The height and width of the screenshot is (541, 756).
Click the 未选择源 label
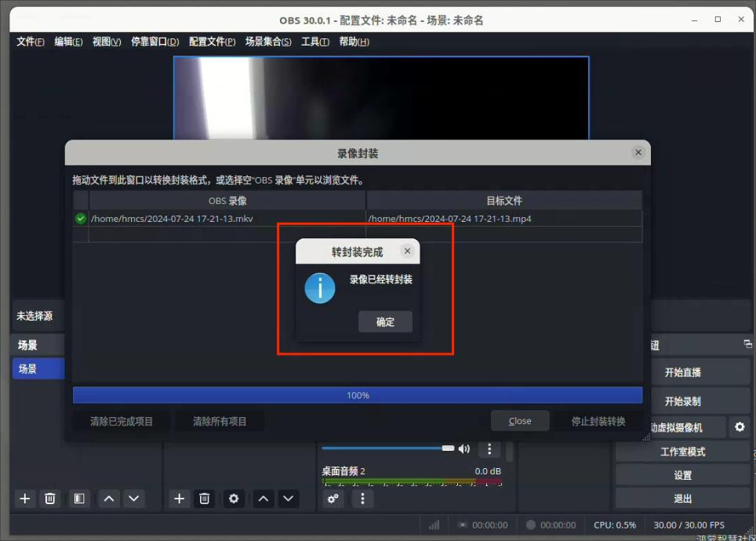click(x=35, y=316)
